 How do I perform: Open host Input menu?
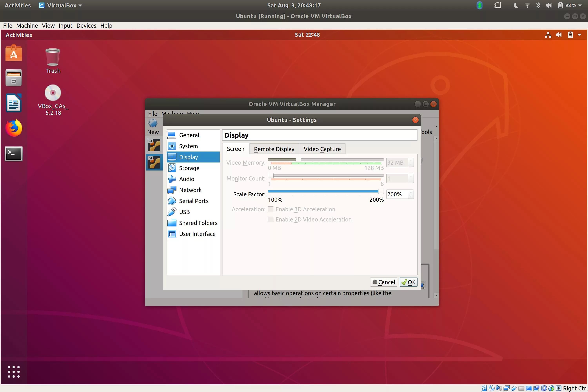pyautogui.click(x=65, y=25)
